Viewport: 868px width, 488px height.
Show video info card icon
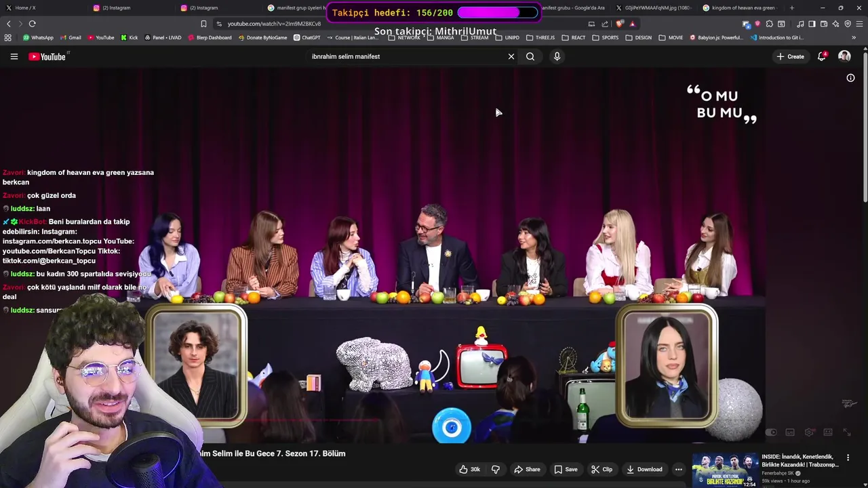click(850, 78)
